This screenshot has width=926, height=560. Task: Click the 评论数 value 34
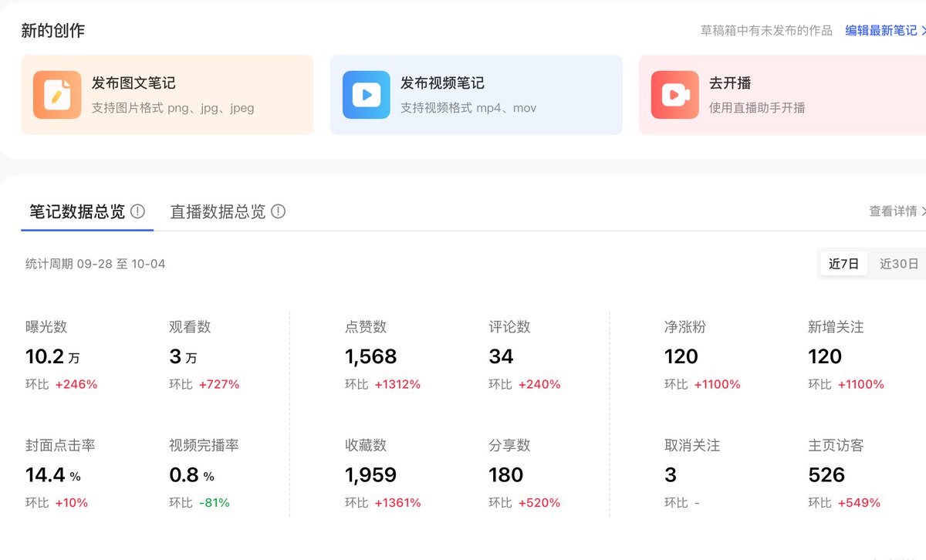(501, 356)
